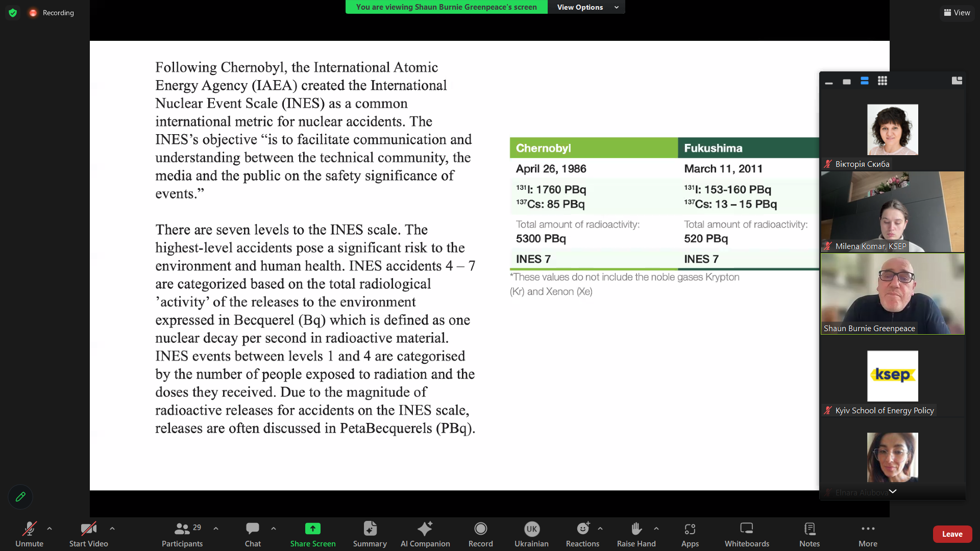Select Shaun Burnie Greenpeace video thumbnail
The height and width of the screenshot is (551, 980).
coord(892,294)
